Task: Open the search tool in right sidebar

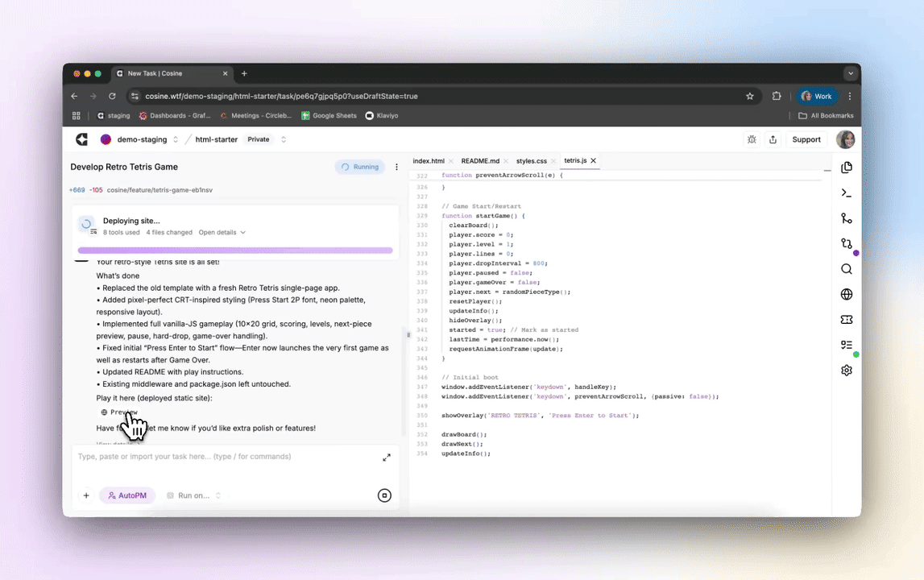Action: coord(846,269)
